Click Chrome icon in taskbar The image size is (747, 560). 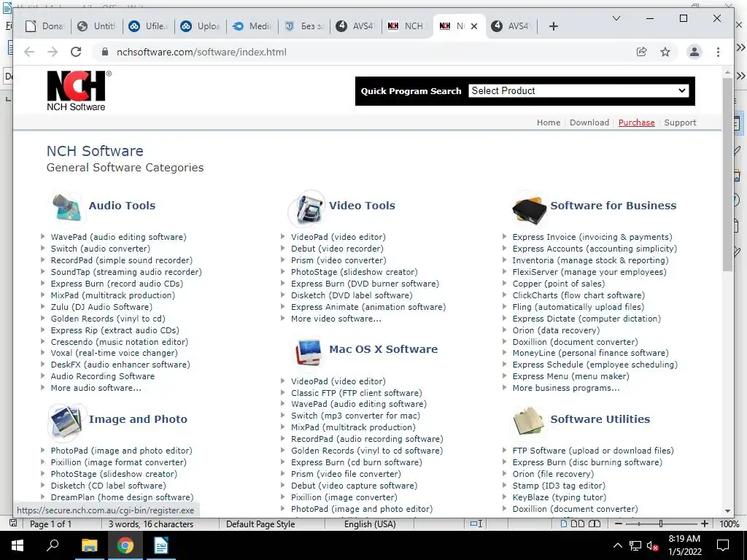[125, 545]
